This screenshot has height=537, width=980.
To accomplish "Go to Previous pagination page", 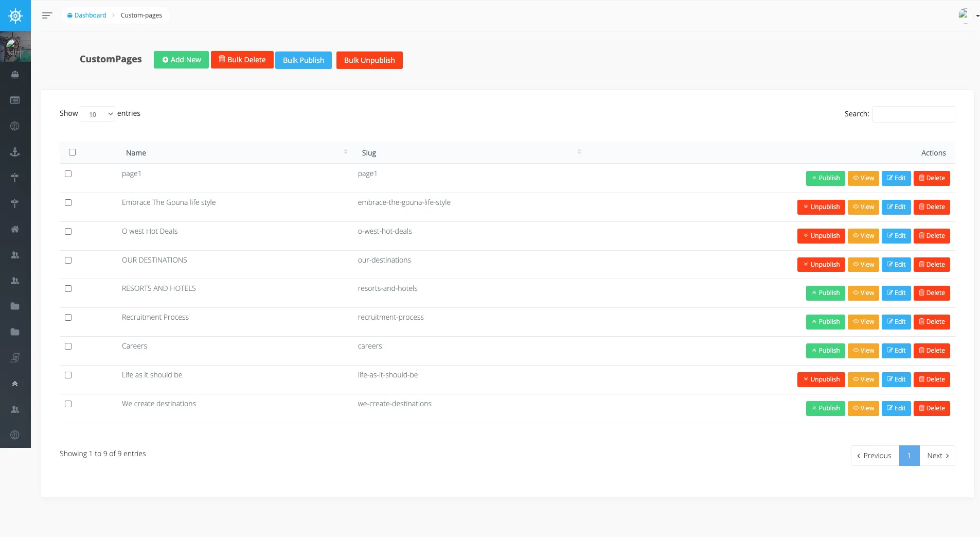I will click(x=875, y=456).
